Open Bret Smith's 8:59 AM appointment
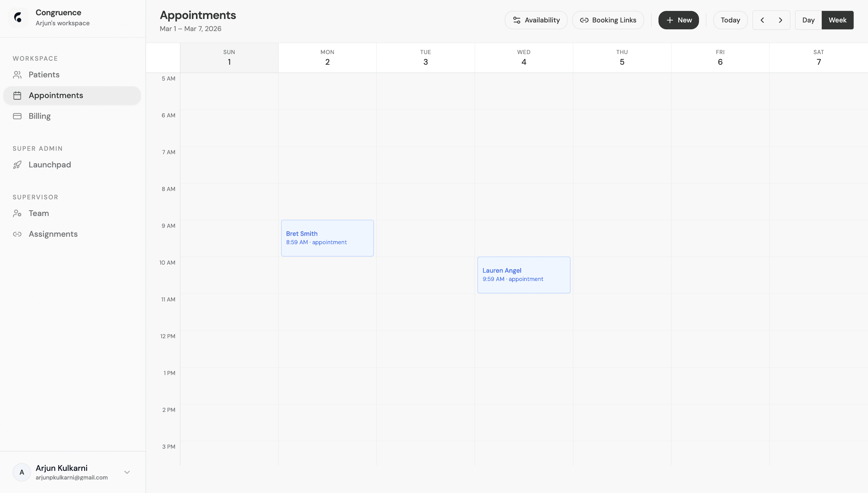868x493 pixels. (x=327, y=238)
